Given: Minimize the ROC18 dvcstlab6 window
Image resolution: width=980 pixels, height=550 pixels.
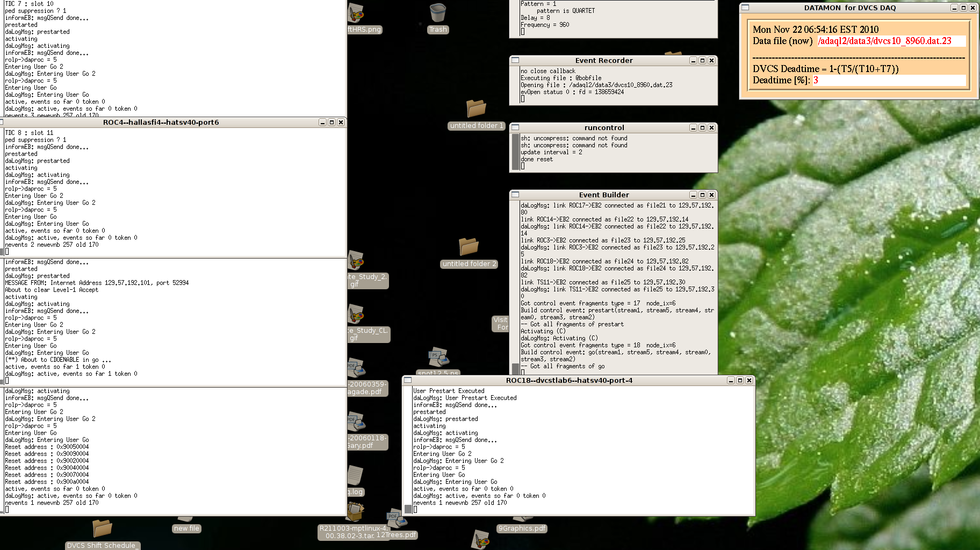Looking at the screenshot, I should click(731, 381).
